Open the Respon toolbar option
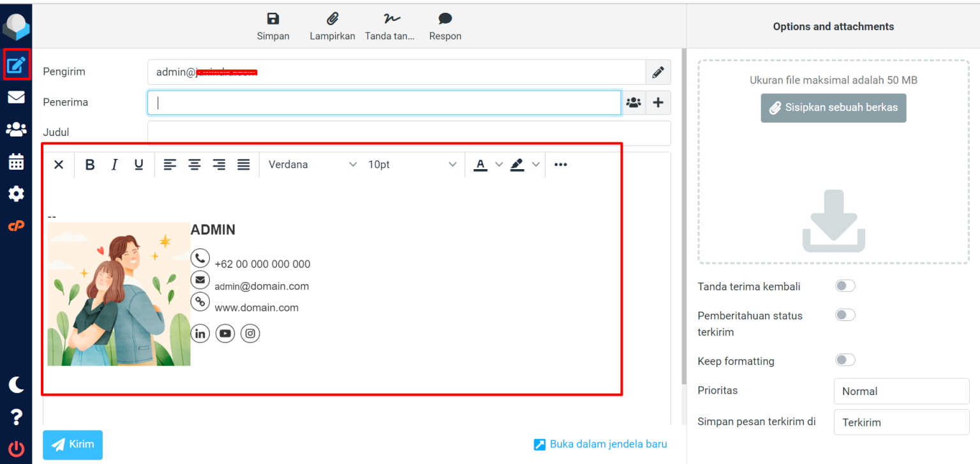 445,26
